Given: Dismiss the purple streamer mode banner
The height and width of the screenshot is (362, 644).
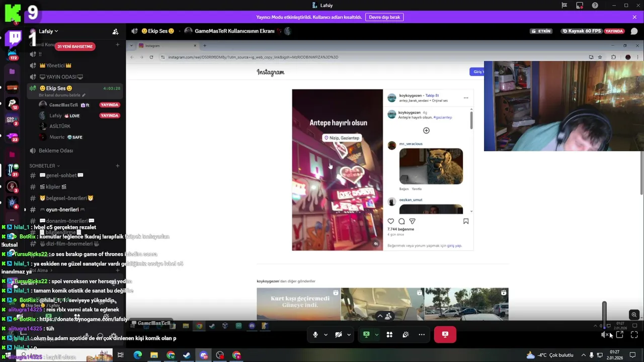Looking at the screenshot, I should (x=634, y=17).
